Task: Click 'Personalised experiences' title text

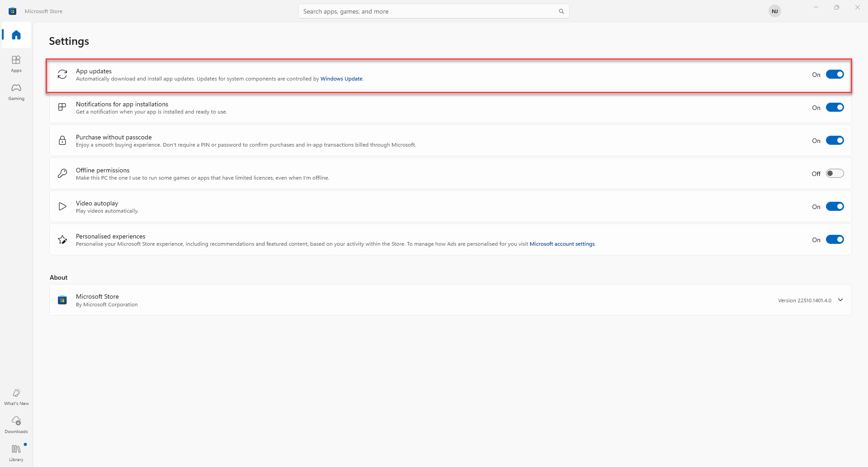Action: (111, 236)
